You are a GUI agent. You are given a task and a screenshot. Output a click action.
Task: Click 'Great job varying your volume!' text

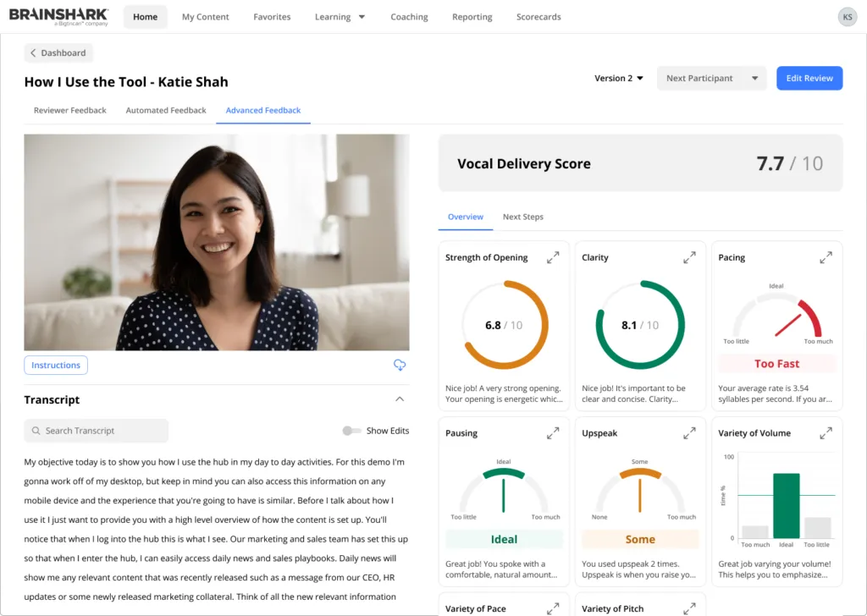tap(774, 564)
